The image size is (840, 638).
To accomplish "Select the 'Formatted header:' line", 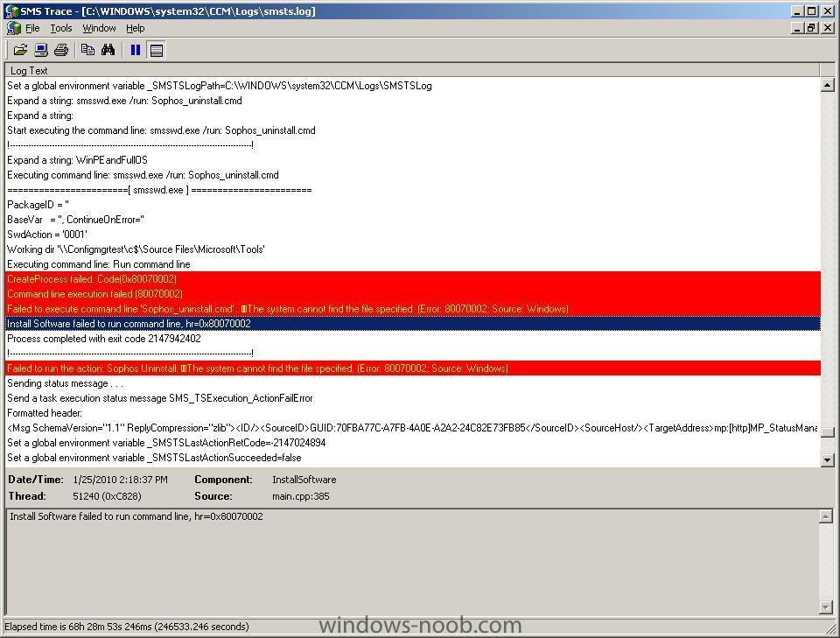I will click(x=412, y=413).
